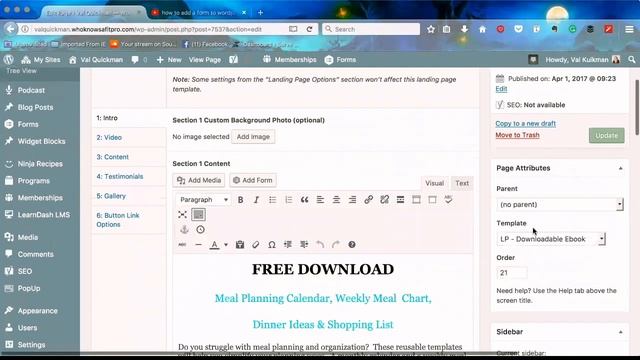Open View Page in admin bar

(204, 60)
